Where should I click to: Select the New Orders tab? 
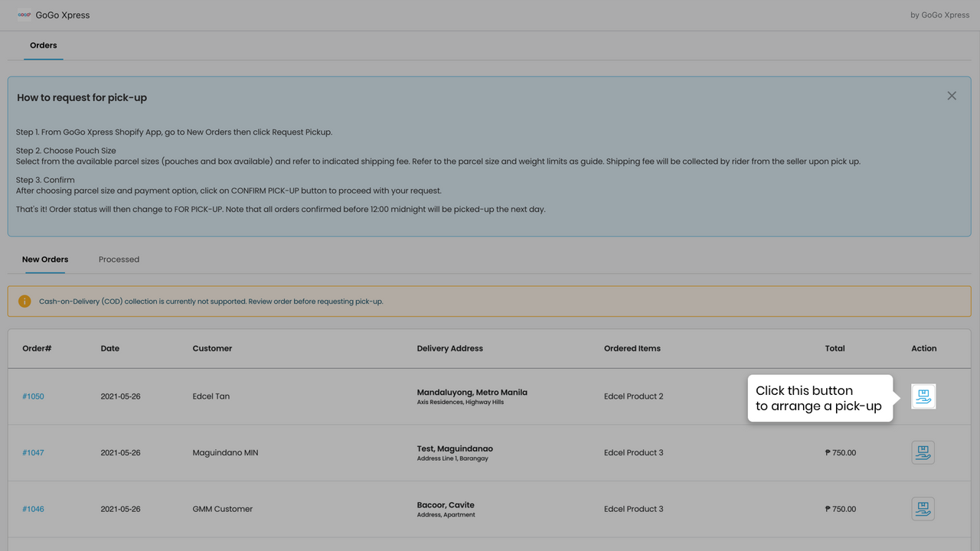click(45, 259)
